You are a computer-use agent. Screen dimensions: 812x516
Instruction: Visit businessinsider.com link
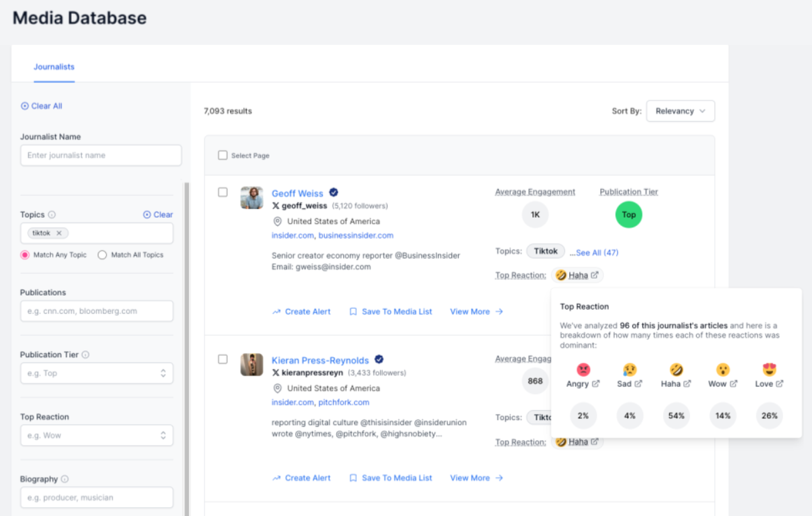(x=356, y=235)
